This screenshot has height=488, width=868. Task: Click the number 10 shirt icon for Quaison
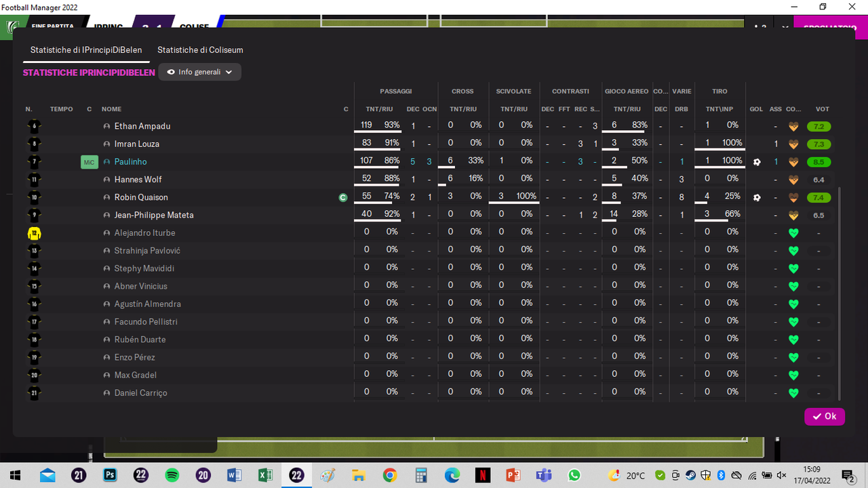pyautogui.click(x=34, y=197)
